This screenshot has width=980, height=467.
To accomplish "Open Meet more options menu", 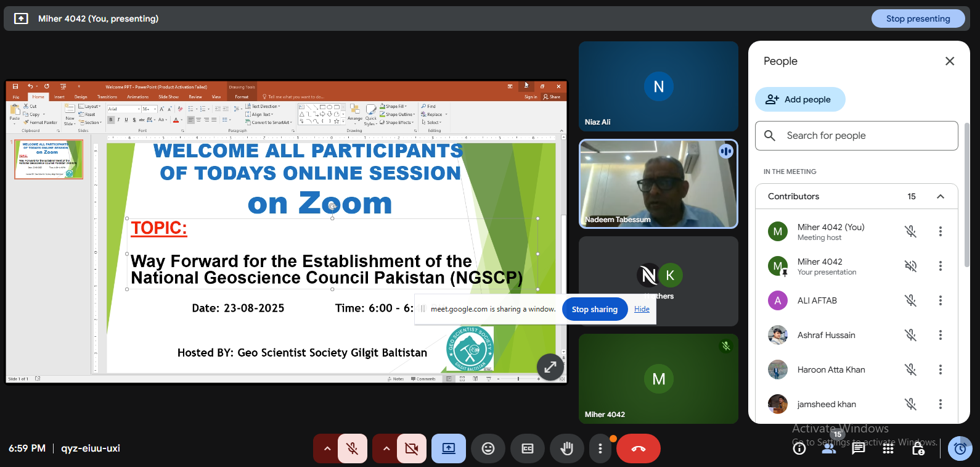I will (x=600, y=448).
